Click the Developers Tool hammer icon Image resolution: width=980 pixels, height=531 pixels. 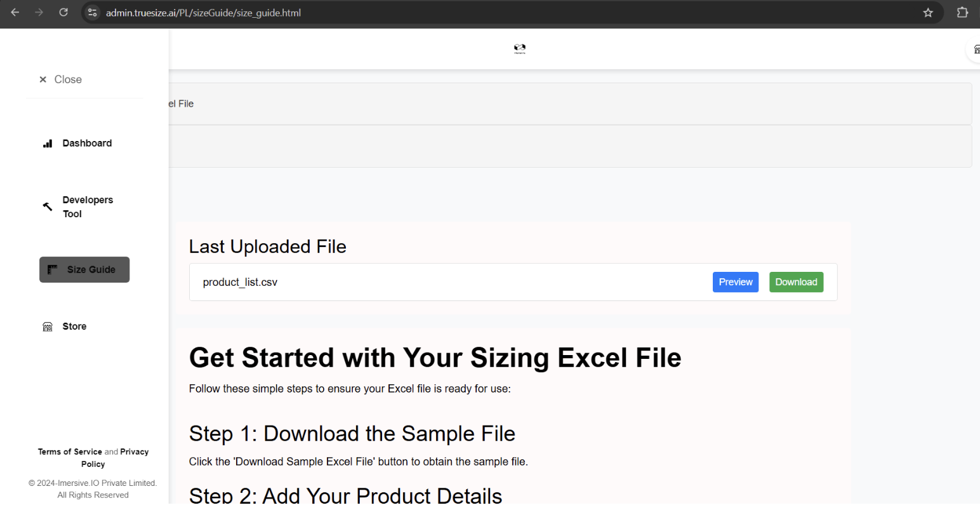[48, 206]
